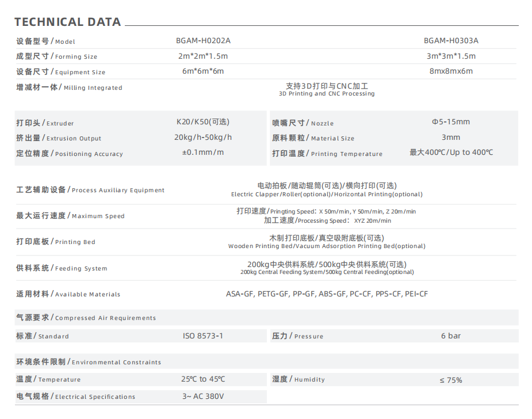Click value 25℃ to 45℃

(203, 379)
